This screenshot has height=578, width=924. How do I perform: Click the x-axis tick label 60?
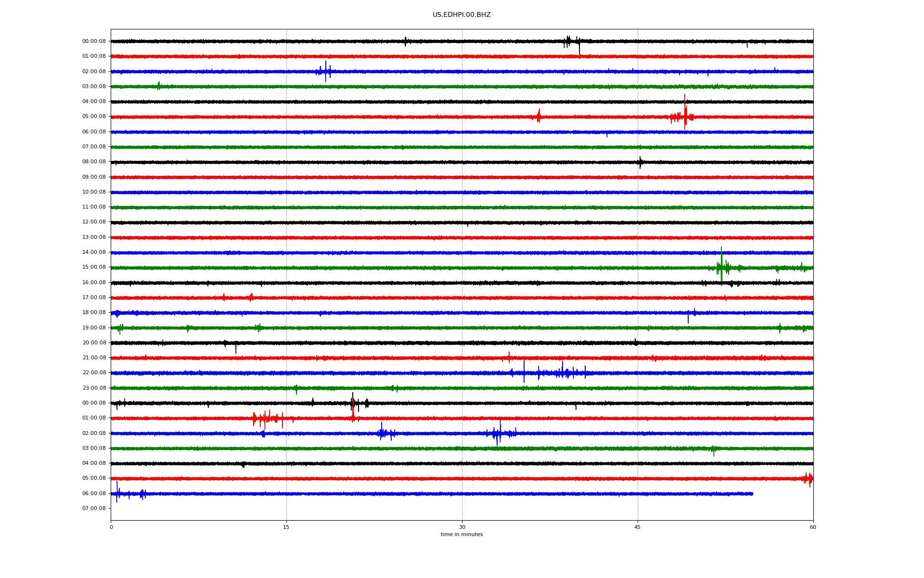tap(813, 527)
